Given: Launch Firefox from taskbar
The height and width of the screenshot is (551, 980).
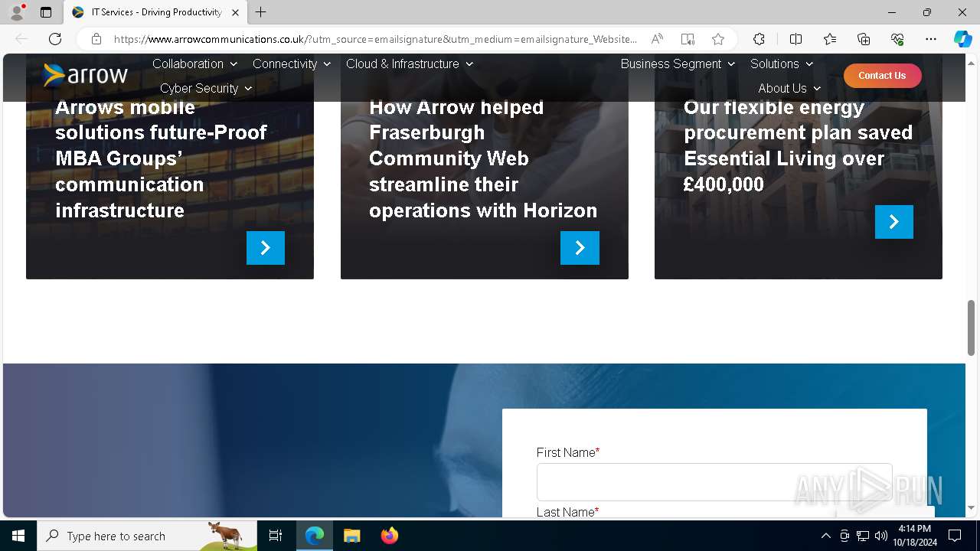Looking at the screenshot, I should pyautogui.click(x=390, y=536).
